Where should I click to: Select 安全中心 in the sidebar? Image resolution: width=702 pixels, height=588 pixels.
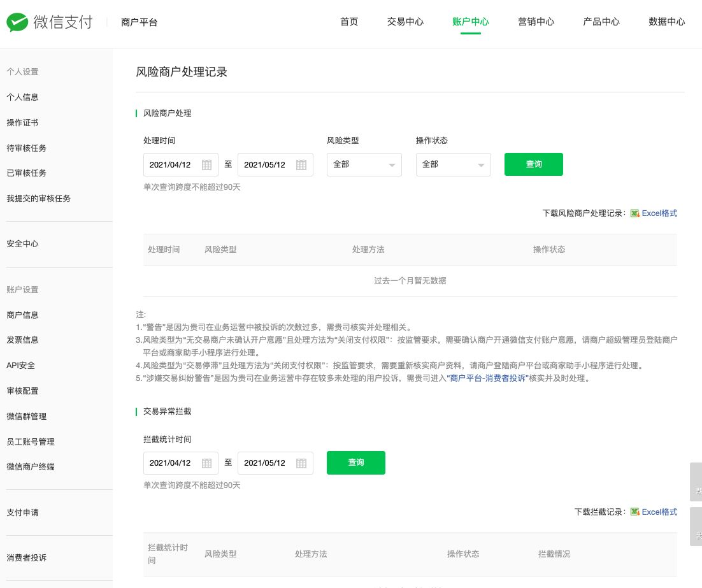coord(23,244)
